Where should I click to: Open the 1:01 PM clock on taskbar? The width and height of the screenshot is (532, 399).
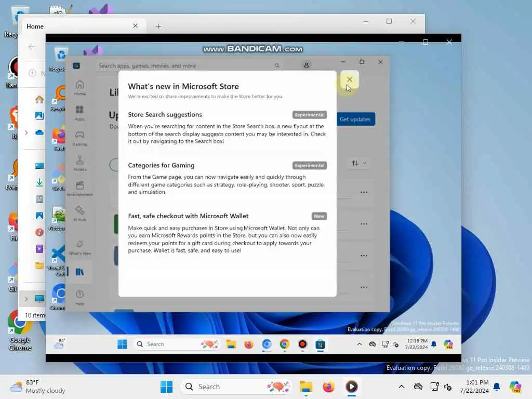pyautogui.click(x=474, y=387)
